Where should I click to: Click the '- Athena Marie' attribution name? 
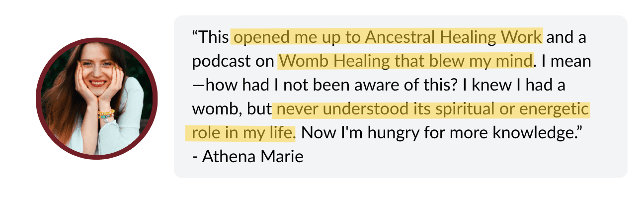click(x=247, y=157)
